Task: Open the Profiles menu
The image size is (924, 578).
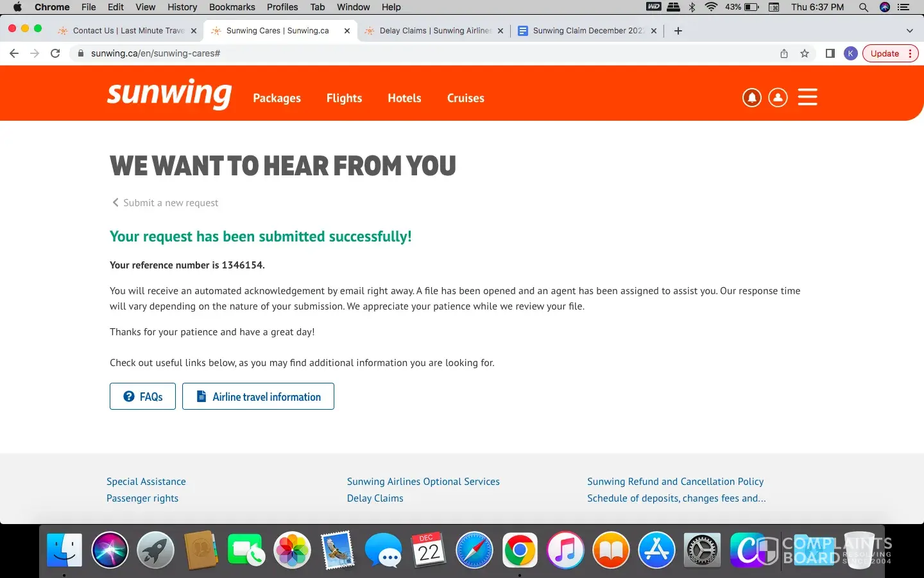Action: point(282,7)
